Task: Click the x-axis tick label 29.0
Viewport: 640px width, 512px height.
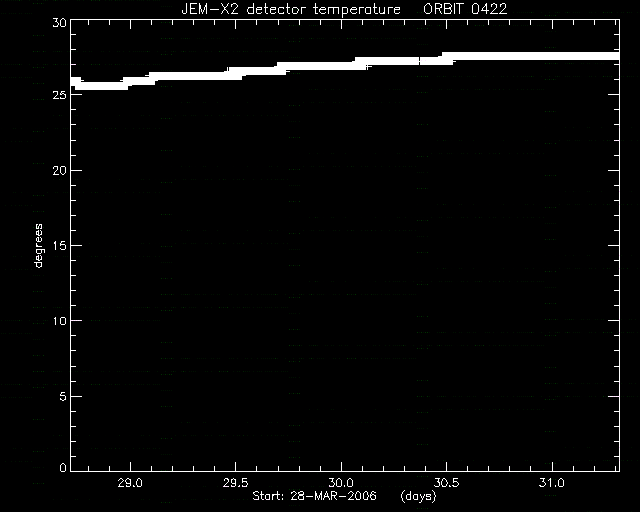Action: (x=130, y=483)
